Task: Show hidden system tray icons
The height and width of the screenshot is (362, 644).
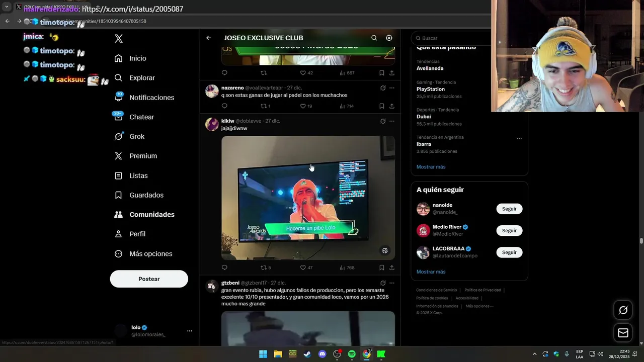Action: tap(534, 354)
